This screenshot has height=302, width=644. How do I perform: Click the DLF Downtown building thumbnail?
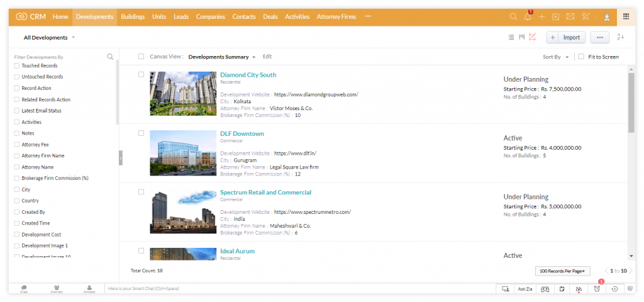click(x=183, y=153)
